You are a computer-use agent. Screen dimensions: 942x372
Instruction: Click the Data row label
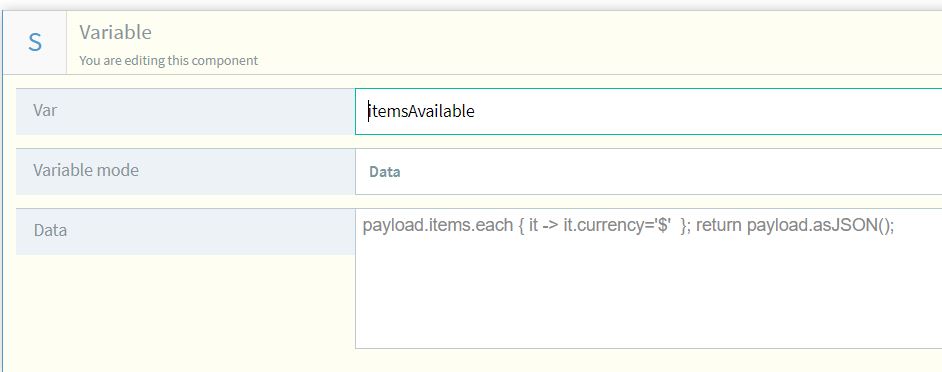50,230
